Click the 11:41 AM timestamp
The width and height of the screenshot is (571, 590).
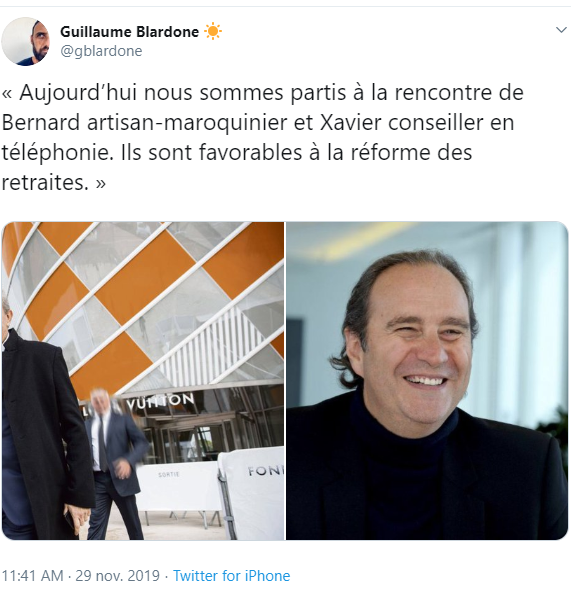tap(33, 576)
